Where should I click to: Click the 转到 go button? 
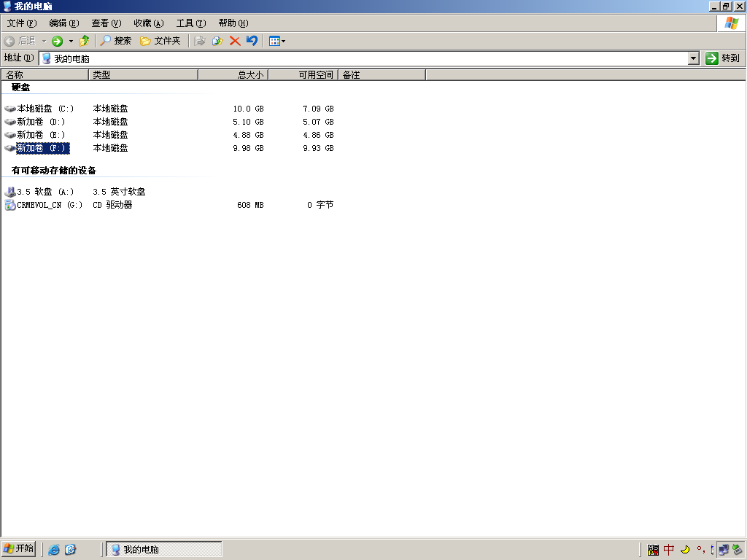click(x=723, y=58)
